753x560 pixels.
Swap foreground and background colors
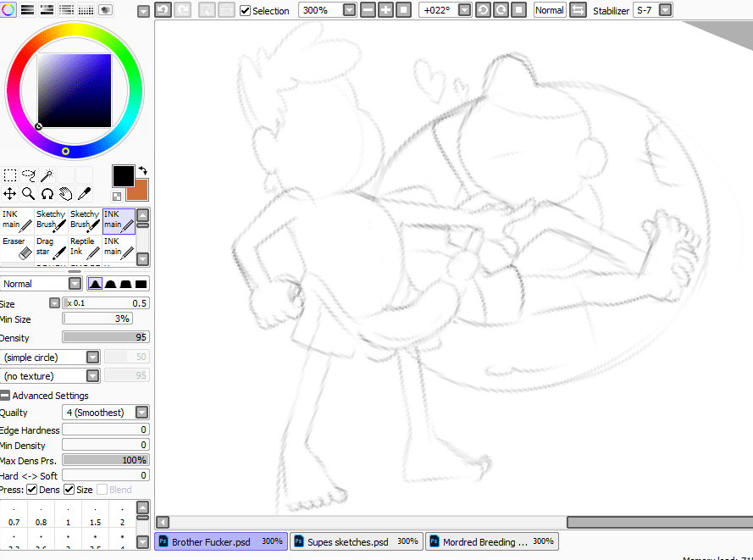[143, 170]
